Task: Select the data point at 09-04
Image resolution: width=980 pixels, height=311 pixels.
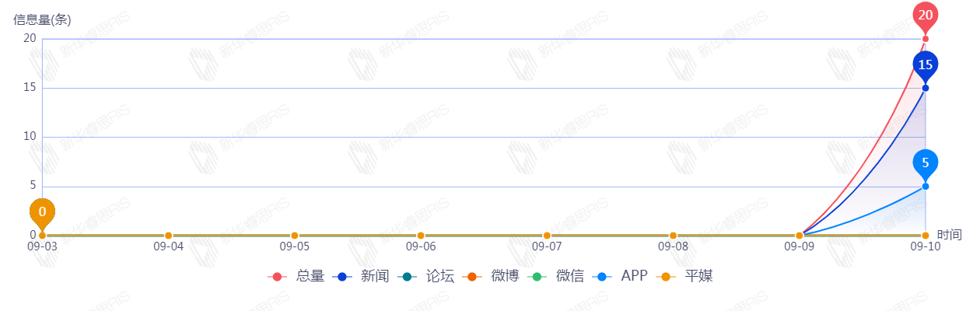Action: coord(169,236)
